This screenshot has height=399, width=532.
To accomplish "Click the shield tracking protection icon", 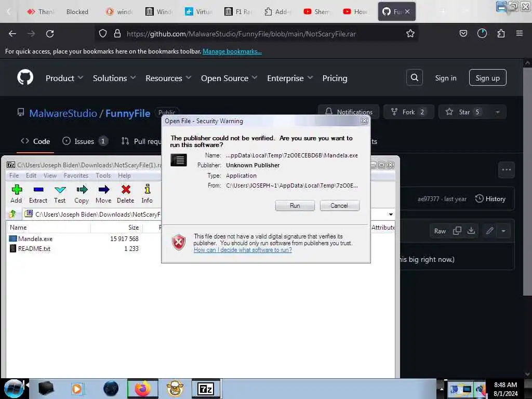I will click(x=103, y=34).
